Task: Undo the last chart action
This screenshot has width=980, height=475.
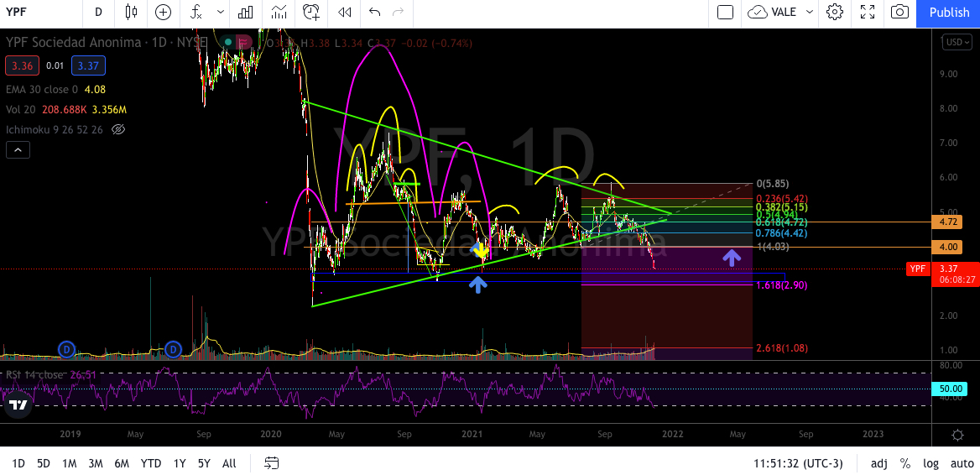Action: 374,12
